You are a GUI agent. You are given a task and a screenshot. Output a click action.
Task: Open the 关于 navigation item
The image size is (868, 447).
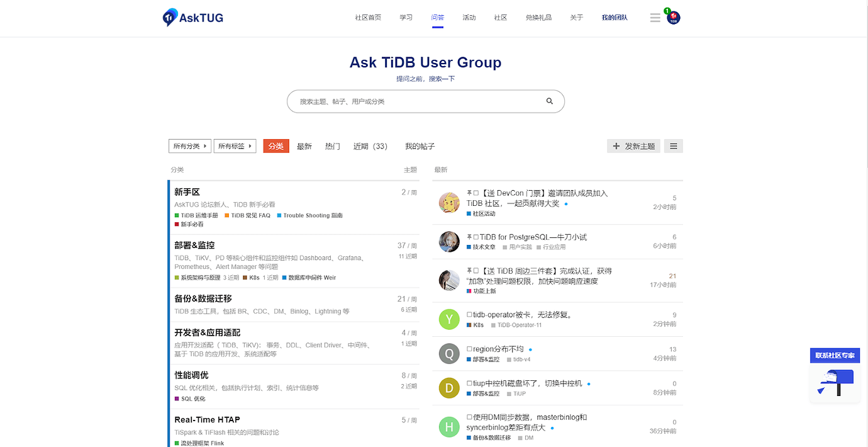[x=577, y=18]
